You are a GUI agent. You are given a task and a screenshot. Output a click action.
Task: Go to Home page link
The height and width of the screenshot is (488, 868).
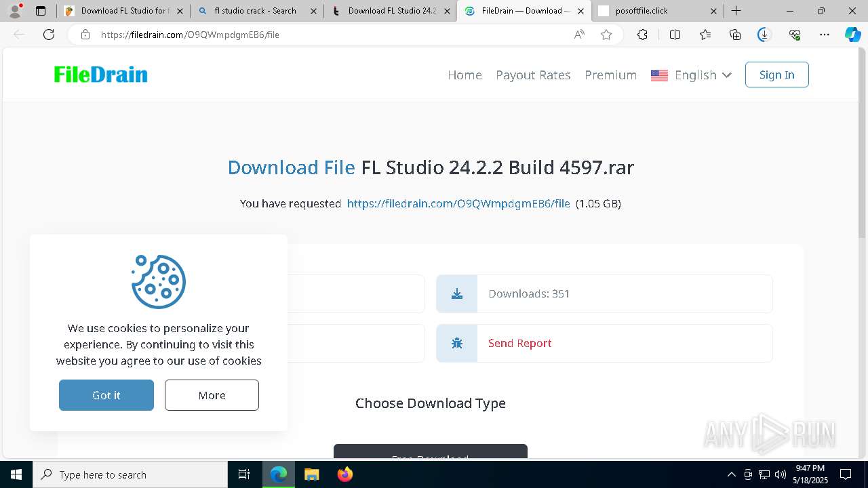coord(465,75)
